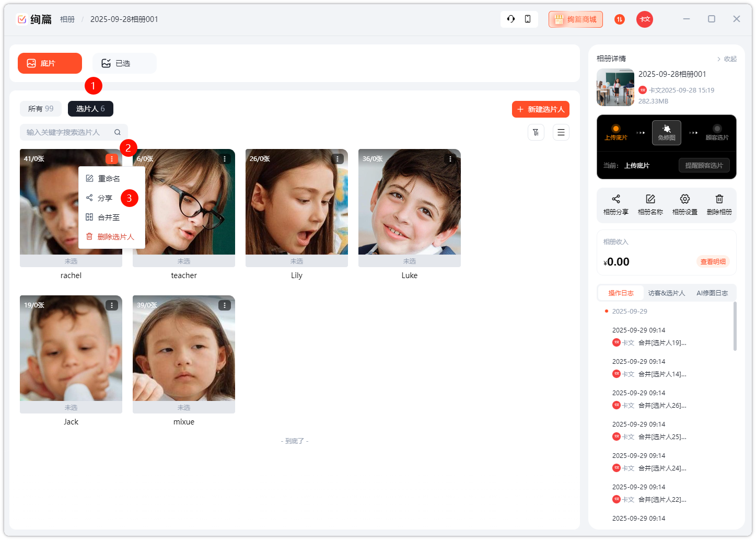The width and height of the screenshot is (756, 540).
Task: Choose 删除选片人 in the context menu
Action: tap(115, 237)
